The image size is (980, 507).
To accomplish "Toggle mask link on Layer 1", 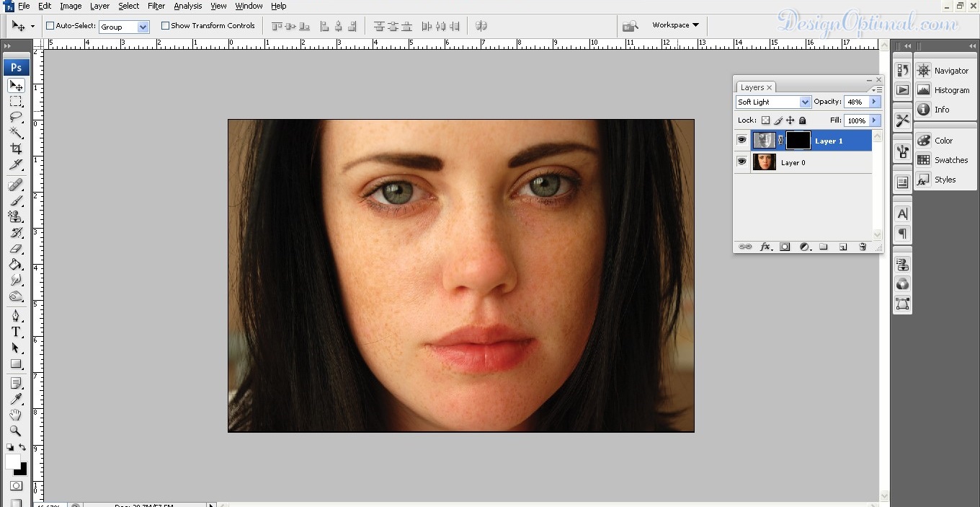I will pyautogui.click(x=780, y=141).
